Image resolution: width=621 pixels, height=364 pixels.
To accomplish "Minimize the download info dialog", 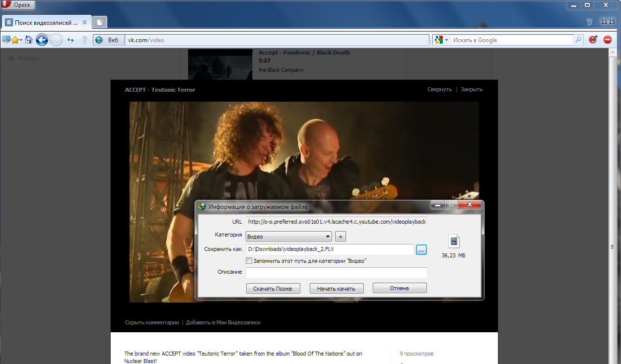I will coord(437,204).
